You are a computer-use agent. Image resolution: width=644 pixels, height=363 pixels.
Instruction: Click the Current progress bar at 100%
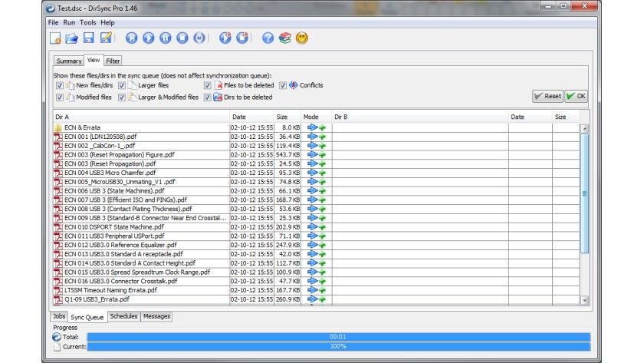pyautogui.click(x=338, y=347)
